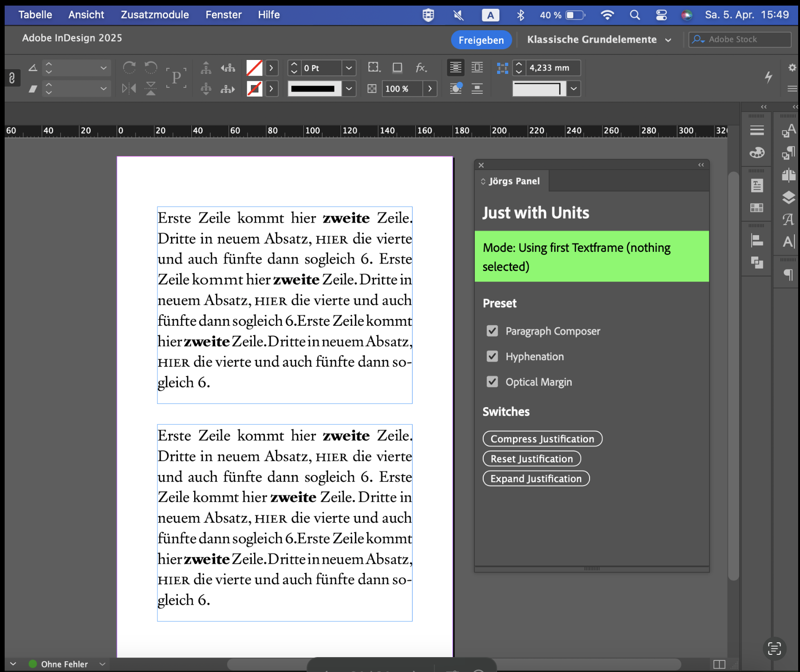Image resolution: width=800 pixels, height=672 pixels.
Task: Open the Glyphs script A panel icon
Action: click(788, 219)
